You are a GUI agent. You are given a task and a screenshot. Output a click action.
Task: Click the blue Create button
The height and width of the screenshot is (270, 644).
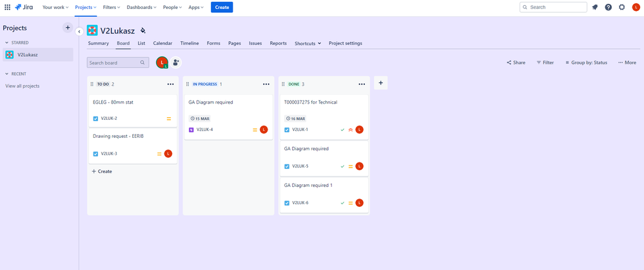pos(222,7)
